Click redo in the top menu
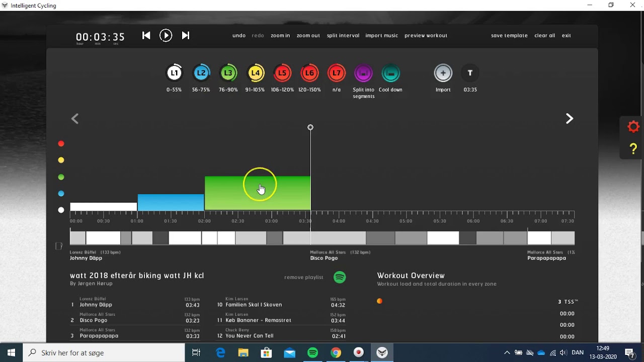 coord(258,36)
